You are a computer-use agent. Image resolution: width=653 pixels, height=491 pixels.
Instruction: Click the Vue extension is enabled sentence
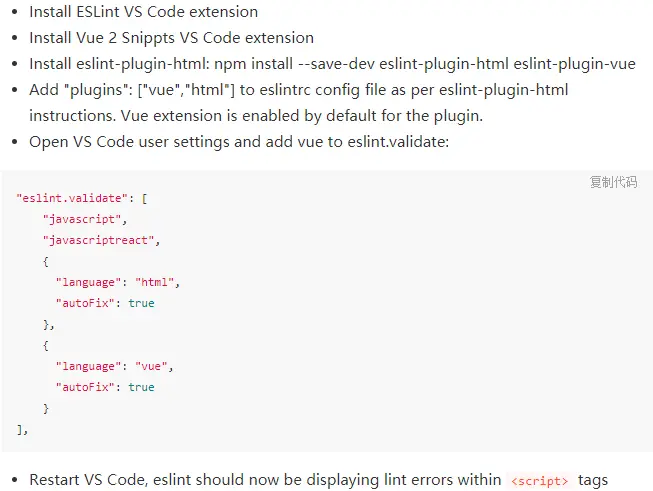(302, 116)
